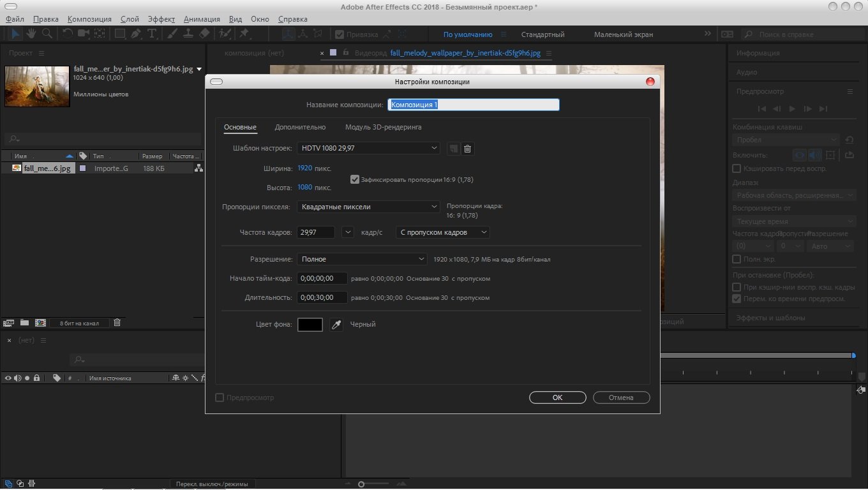Uncheck the lock aspect ratio 16:9 checkbox
This screenshot has width=868, height=490.
(355, 180)
